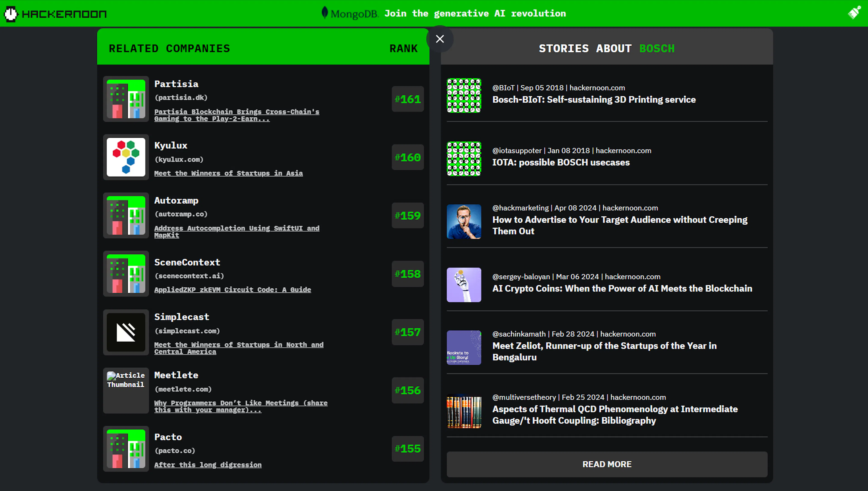
Task: Select the #157 rank badge
Action: coord(408,332)
